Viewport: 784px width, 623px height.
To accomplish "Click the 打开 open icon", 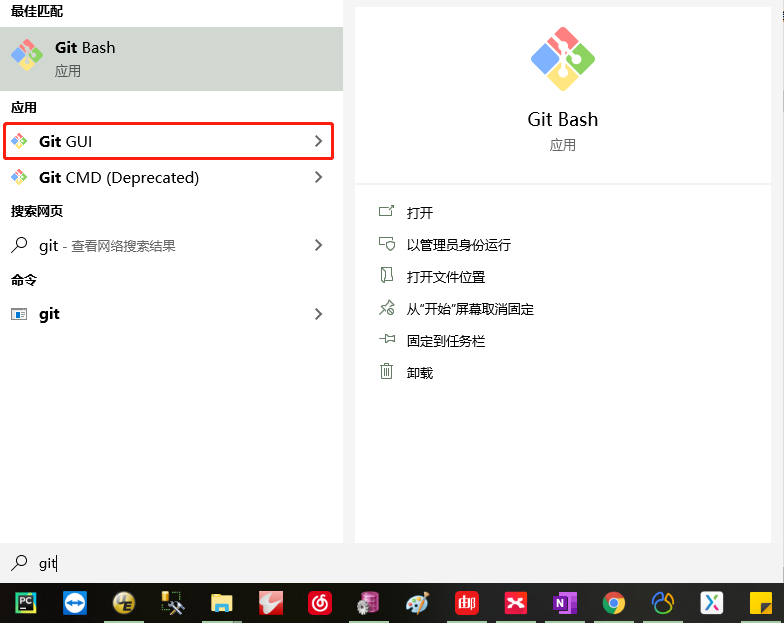I will click(x=386, y=211).
